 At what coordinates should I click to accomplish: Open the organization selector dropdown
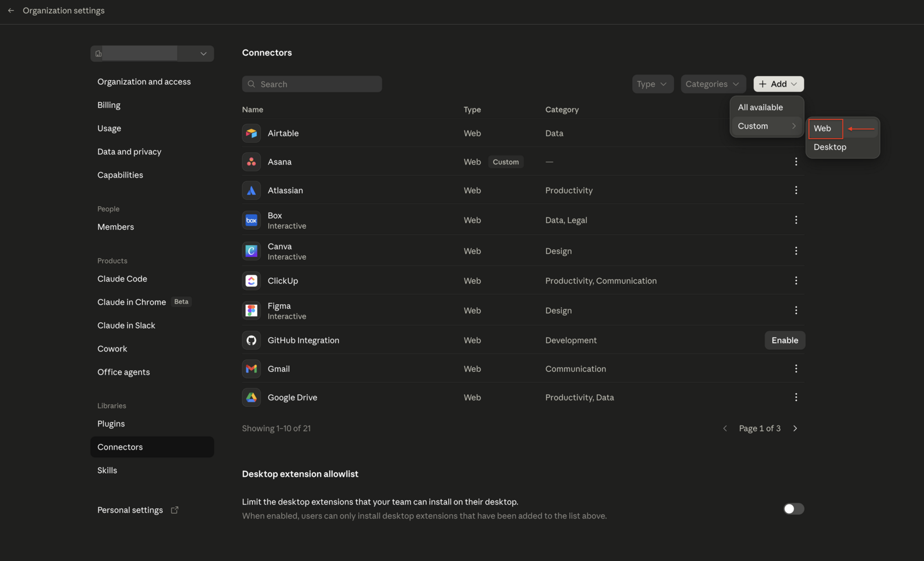[x=152, y=54]
